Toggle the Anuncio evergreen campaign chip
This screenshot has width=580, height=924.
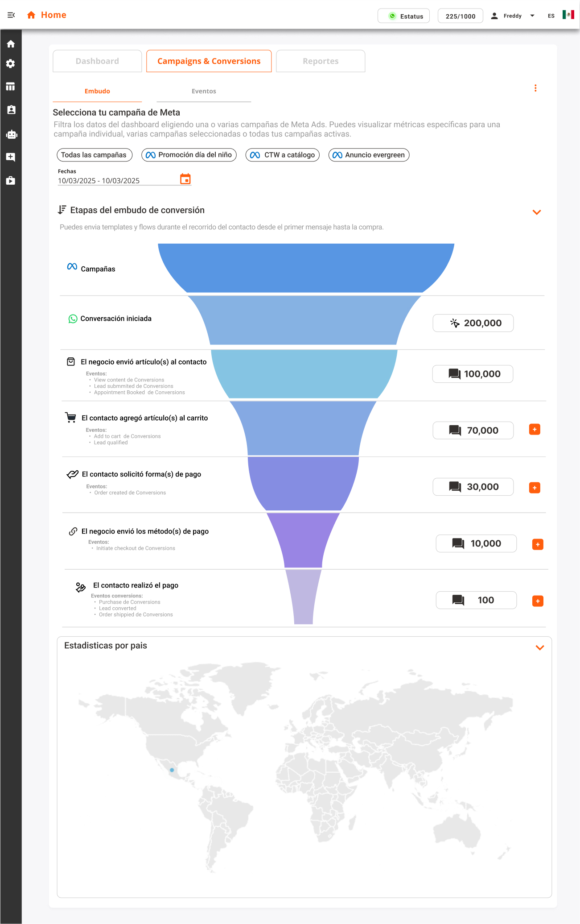click(x=369, y=155)
